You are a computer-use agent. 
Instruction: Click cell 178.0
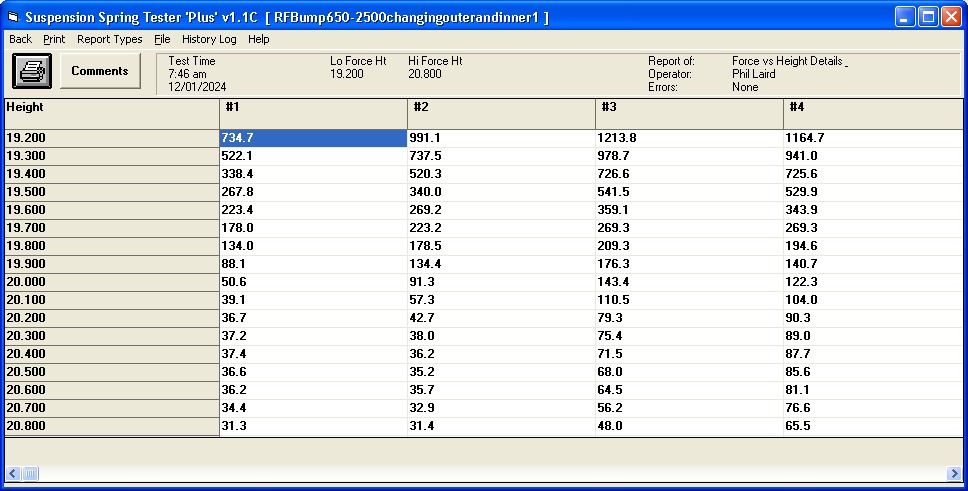(313, 227)
